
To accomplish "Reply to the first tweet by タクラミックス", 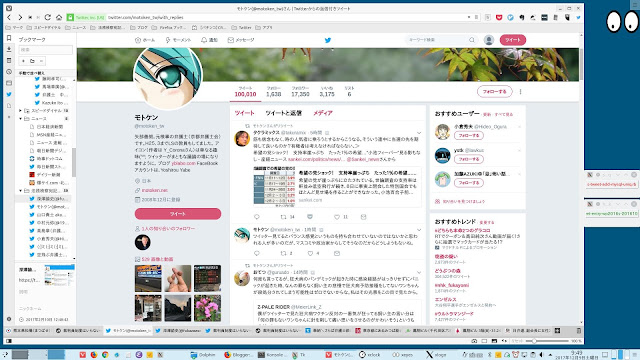I will [257, 217].
